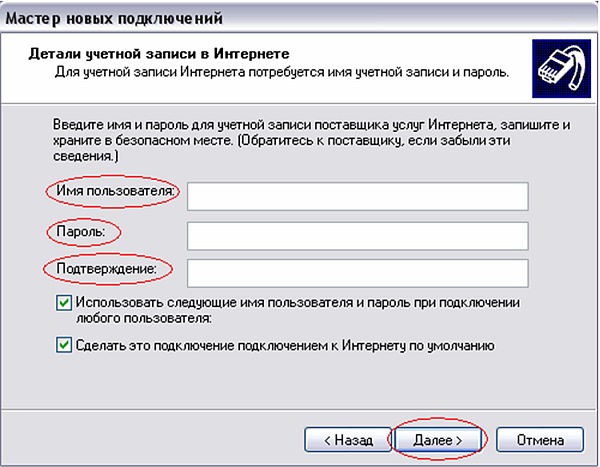
Task: Focus the Подтверждение input field
Action: tap(357, 272)
